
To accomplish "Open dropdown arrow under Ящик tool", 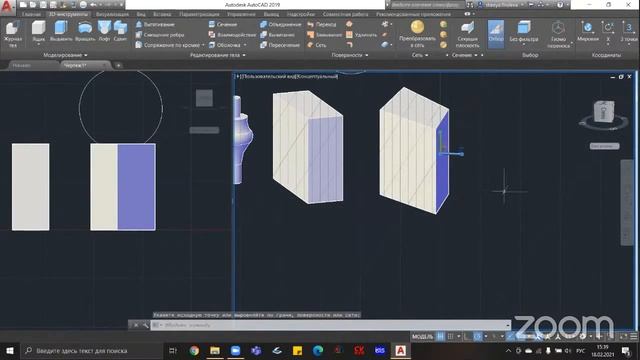I will pos(38,44).
